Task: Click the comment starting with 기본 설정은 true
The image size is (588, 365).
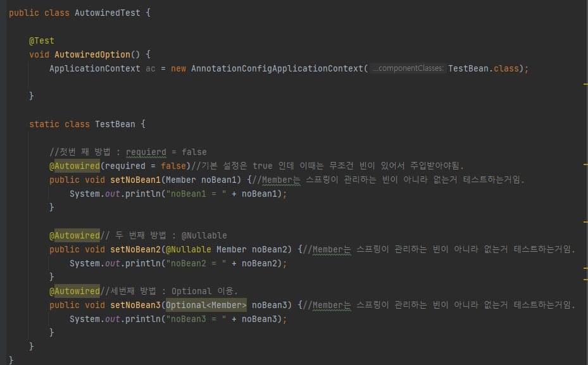Action: (x=327, y=166)
